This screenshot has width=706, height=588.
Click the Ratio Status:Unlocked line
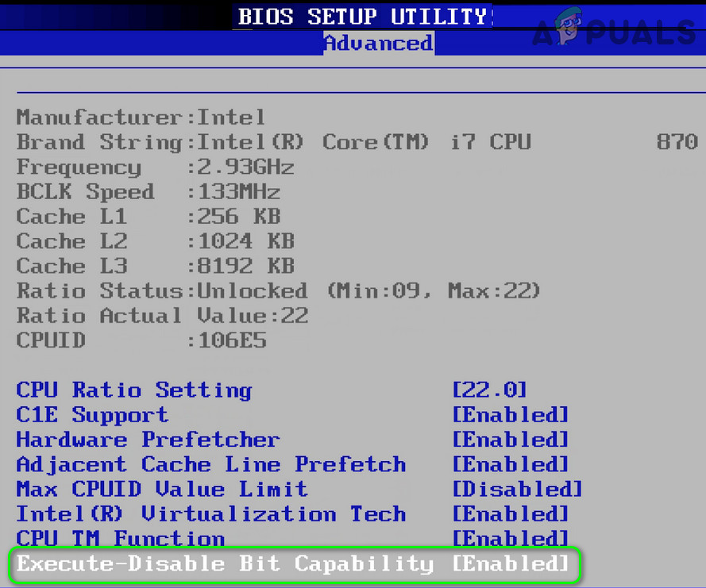[278, 291]
